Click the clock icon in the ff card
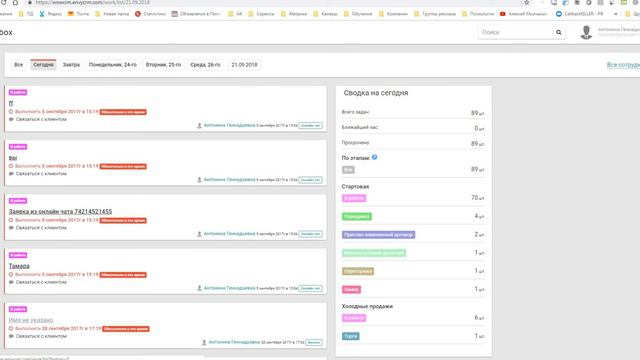The width and height of the screenshot is (640, 360). (x=11, y=111)
